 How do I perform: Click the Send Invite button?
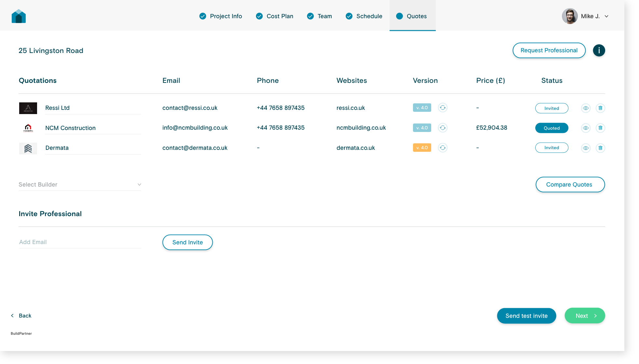click(187, 242)
